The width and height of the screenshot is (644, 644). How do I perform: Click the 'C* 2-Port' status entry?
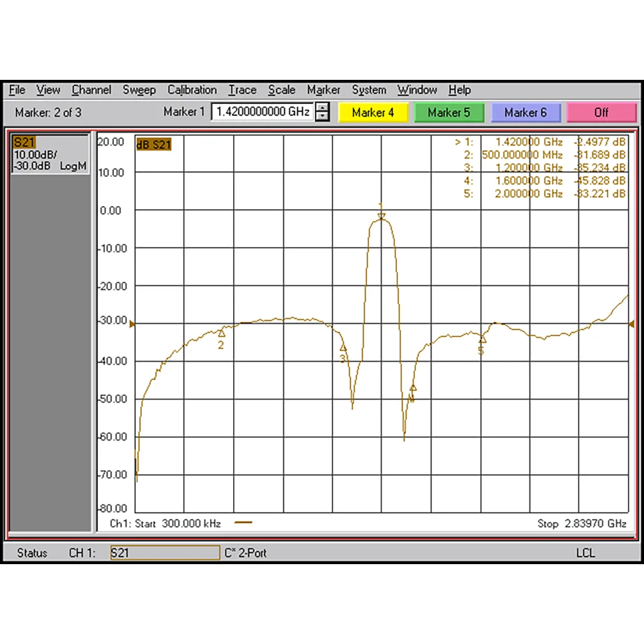click(x=245, y=553)
